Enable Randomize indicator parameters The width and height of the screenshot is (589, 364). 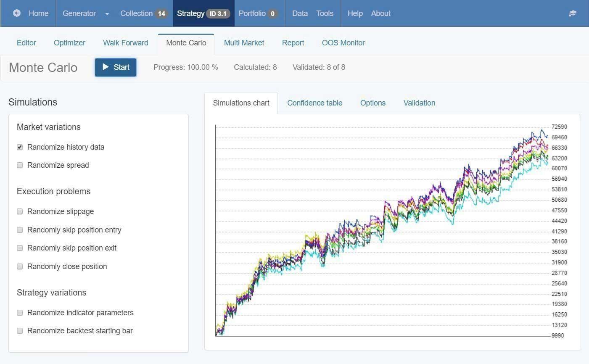click(20, 313)
